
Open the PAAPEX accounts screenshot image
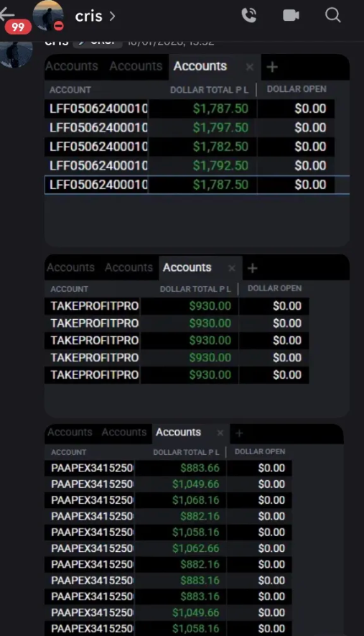tap(194, 530)
